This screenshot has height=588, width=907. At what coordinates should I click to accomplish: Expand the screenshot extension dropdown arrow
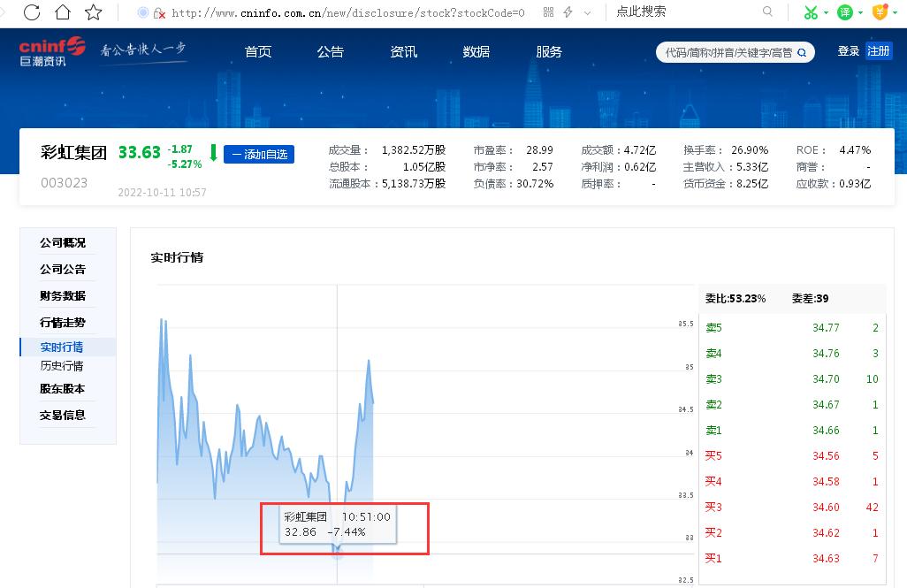tap(826, 12)
